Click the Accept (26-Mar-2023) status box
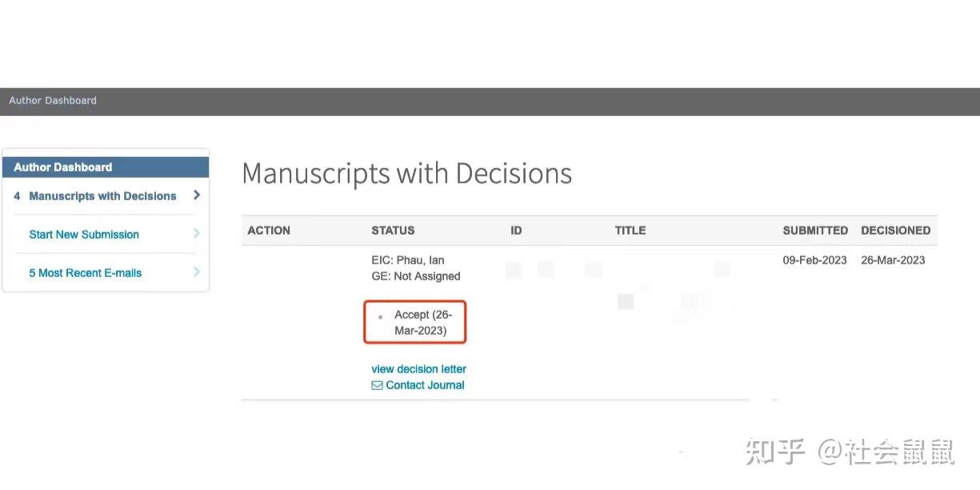The height and width of the screenshot is (490, 980). tap(415, 323)
